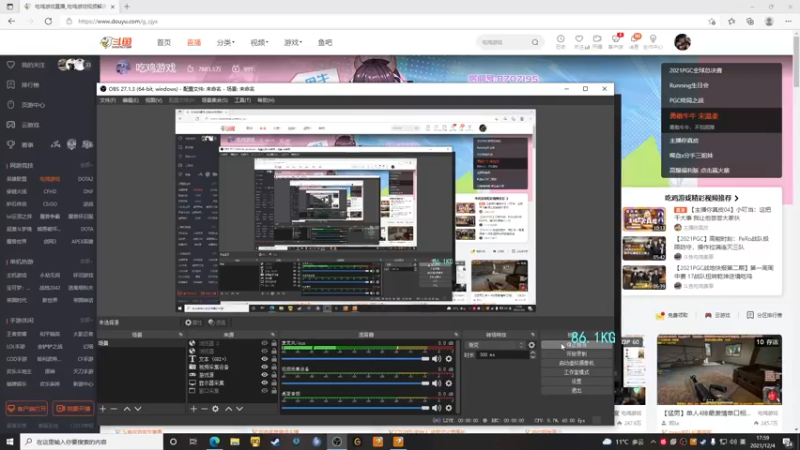
Task: Go to 鱼吧 in Douyu navigation
Action: [325, 42]
